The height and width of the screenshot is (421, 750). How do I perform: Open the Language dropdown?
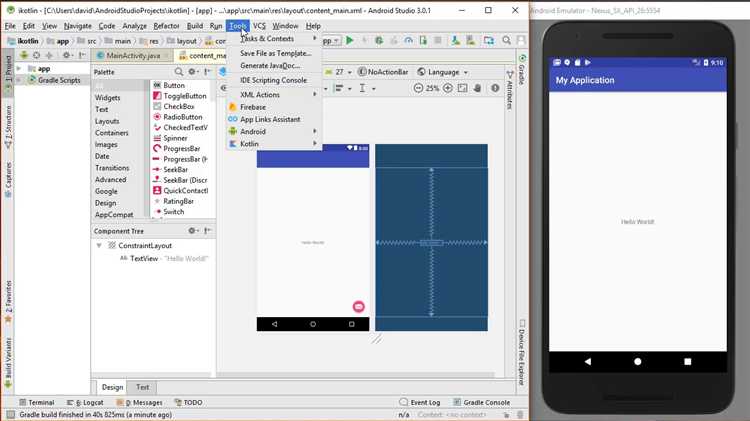click(442, 72)
